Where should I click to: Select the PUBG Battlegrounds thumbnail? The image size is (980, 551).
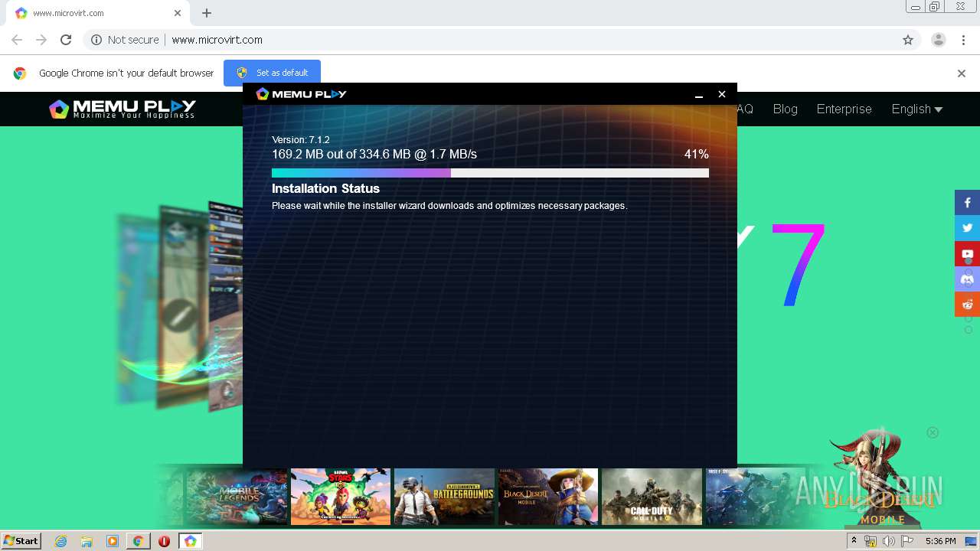pos(444,497)
